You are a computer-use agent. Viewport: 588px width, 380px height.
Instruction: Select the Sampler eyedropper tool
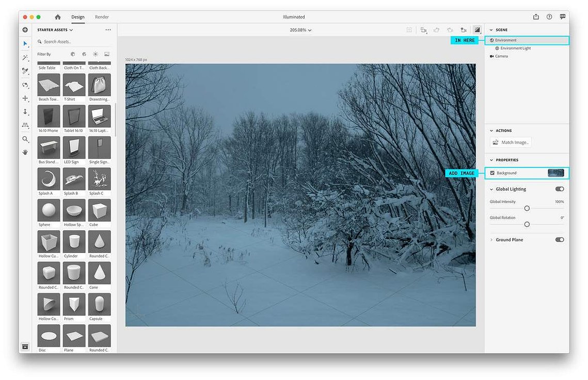tap(25, 71)
